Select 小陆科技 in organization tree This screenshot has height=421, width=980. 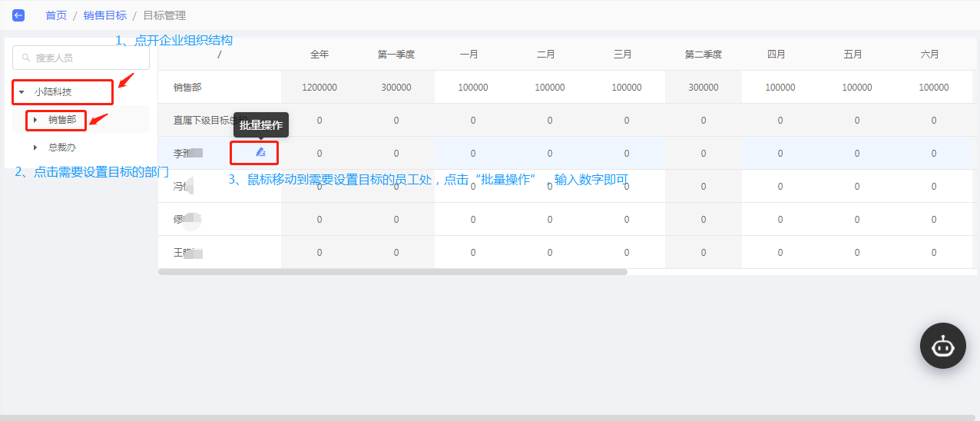53,92
